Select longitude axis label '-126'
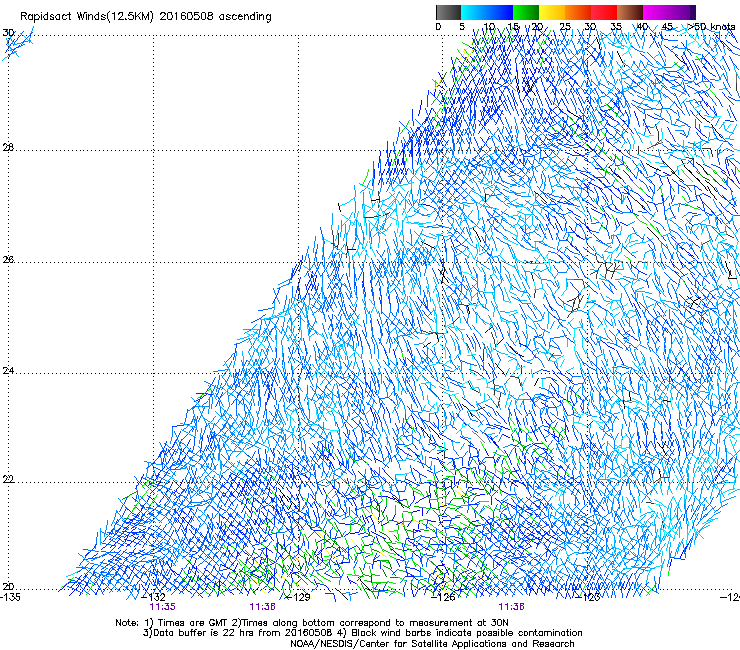The height and width of the screenshot is (650, 740). (443, 597)
